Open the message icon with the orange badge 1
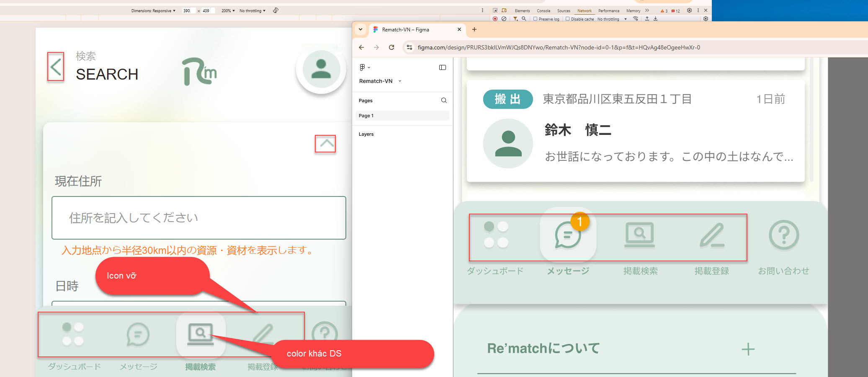 click(x=568, y=235)
